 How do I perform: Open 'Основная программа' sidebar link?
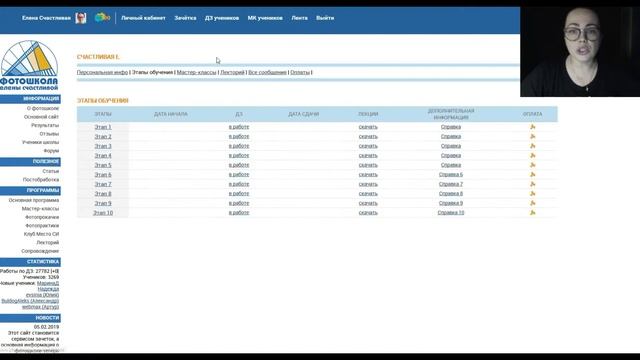pos(34,200)
